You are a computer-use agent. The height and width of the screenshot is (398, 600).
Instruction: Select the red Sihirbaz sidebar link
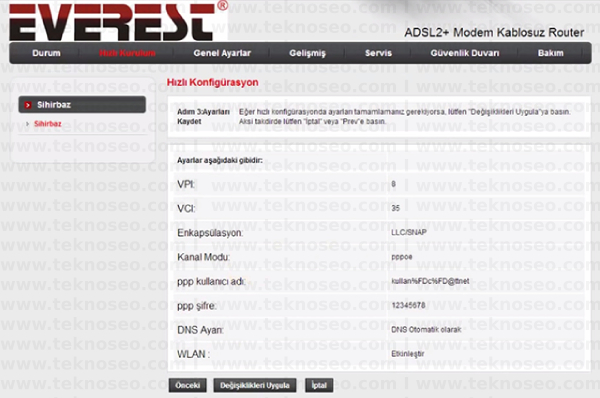click(47, 124)
